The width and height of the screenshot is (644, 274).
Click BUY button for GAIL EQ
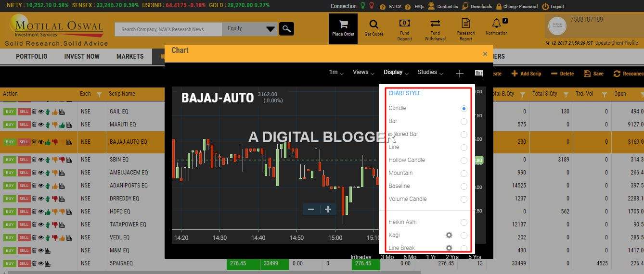coord(10,112)
